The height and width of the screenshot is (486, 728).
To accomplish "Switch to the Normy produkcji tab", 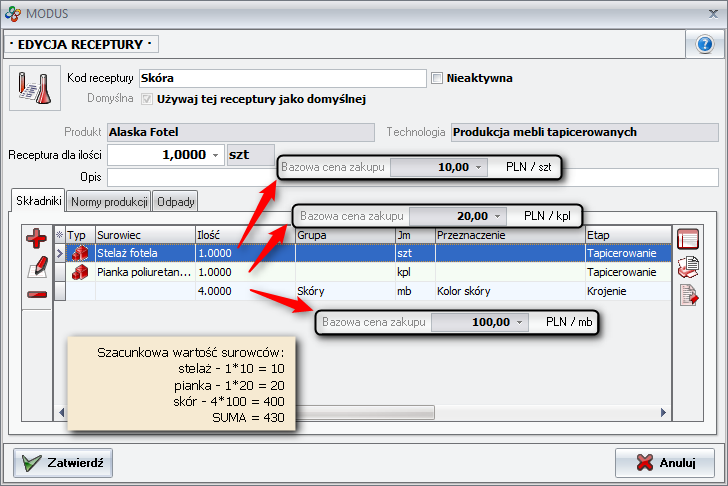I will click(110, 201).
